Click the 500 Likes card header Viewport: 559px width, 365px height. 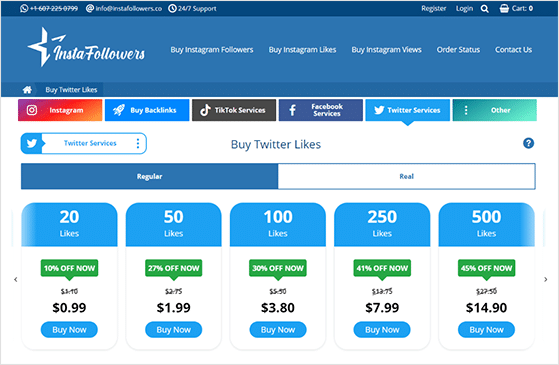pos(486,225)
